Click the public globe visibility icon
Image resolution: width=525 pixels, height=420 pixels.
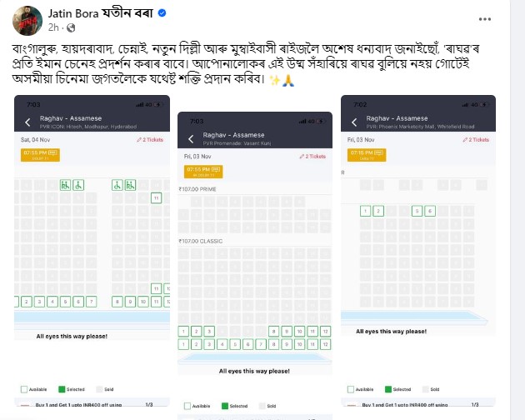pos(71,27)
